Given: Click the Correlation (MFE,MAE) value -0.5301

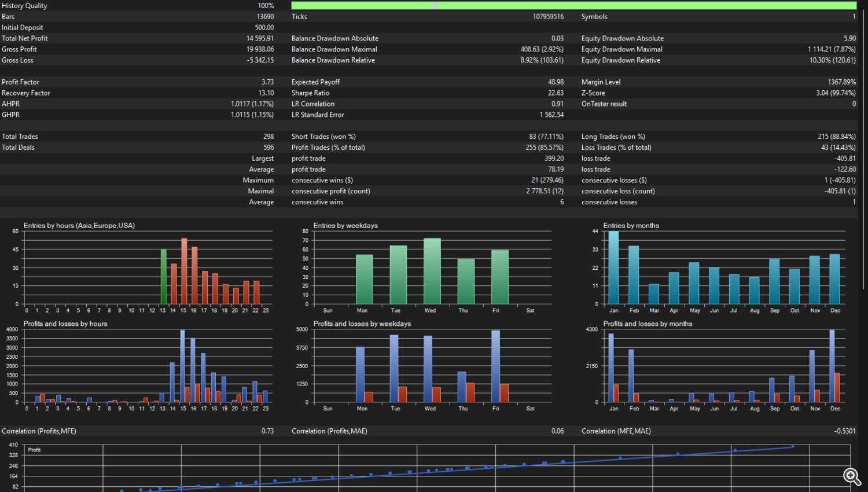Looking at the screenshot, I should pyautogui.click(x=845, y=431).
